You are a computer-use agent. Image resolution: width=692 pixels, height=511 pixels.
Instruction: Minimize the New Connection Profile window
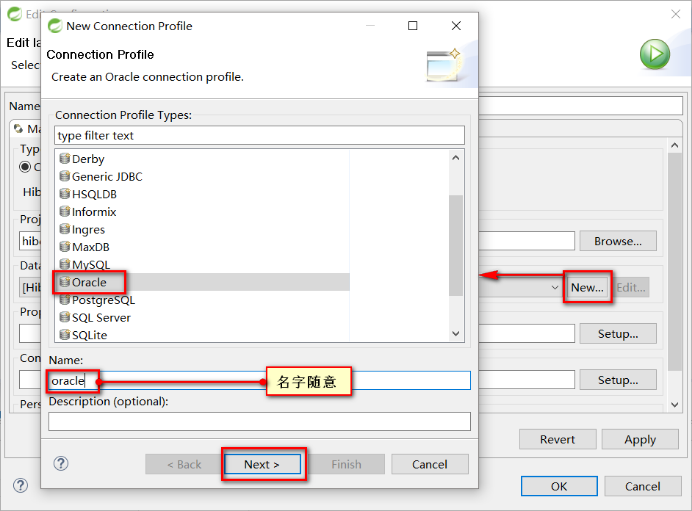370,26
